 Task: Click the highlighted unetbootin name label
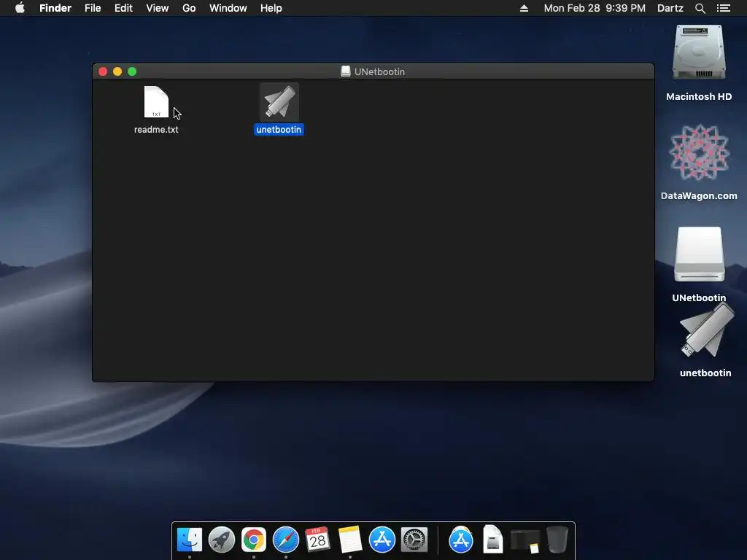tap(279, 130)
